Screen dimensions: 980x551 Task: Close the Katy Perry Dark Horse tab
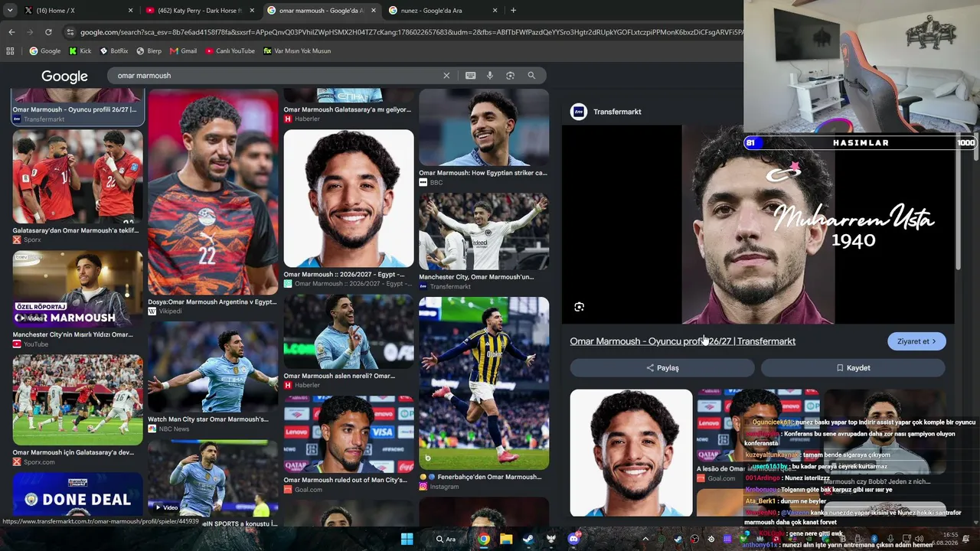[252, 11]
